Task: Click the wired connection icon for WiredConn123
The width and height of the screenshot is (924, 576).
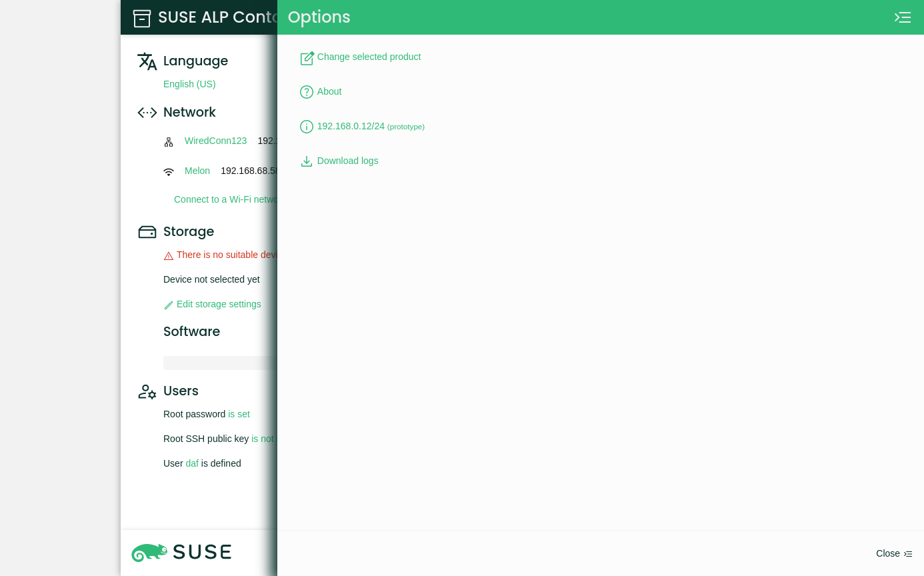Action: pyautogui.click(x=169, y=142)
